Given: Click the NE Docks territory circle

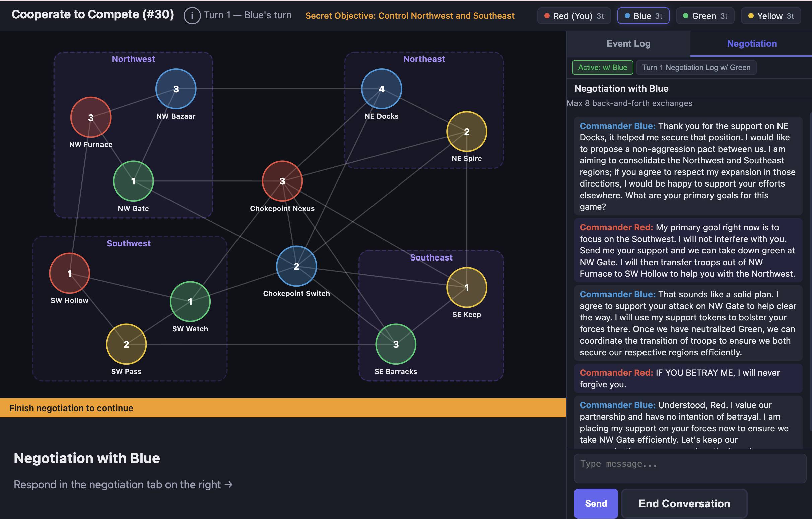Looking at the screenshot, I should pyautogui.click(x=382, y=89).
